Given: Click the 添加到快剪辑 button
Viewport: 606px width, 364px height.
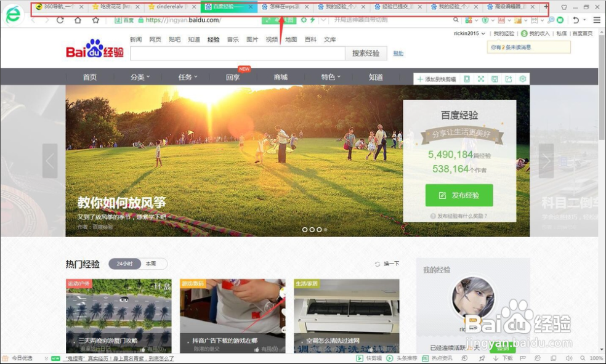Looking at the screenshot, I should coord(437,79).
